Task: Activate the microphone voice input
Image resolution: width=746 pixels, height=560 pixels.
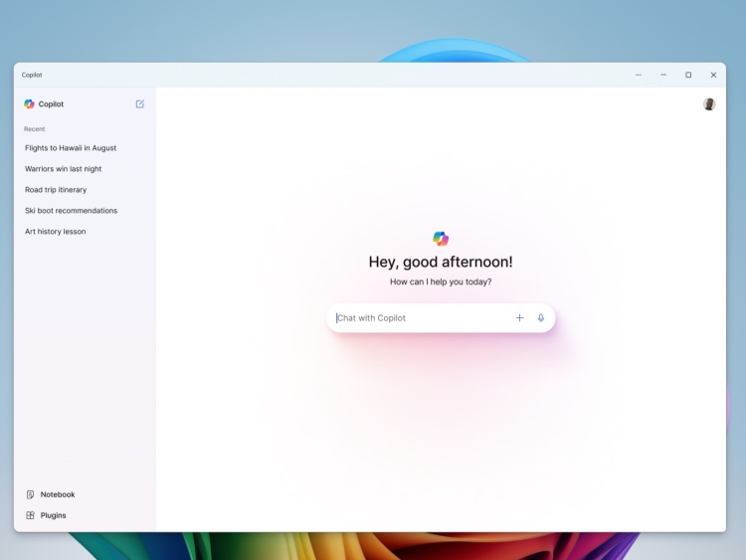Action: (541, 318)
